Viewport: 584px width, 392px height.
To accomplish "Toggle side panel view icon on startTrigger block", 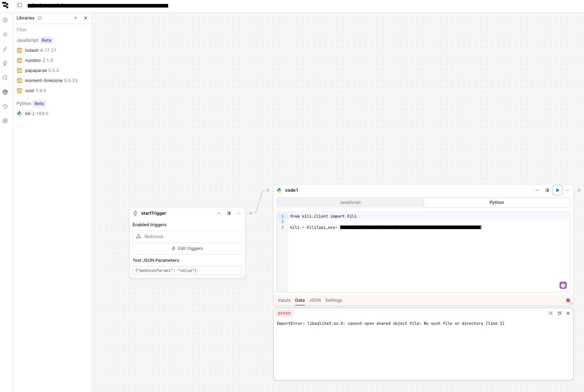I will tap(229, 213).
